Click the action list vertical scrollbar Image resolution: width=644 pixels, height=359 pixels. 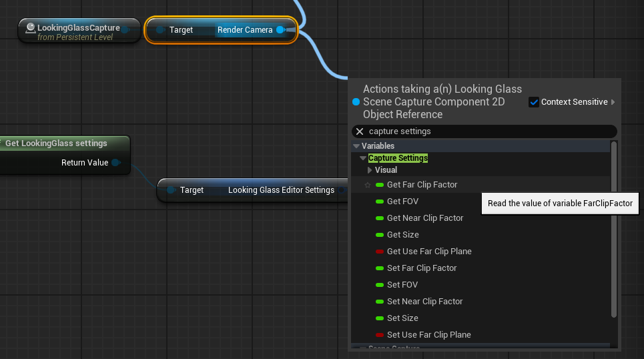click(x=614, y=227)
